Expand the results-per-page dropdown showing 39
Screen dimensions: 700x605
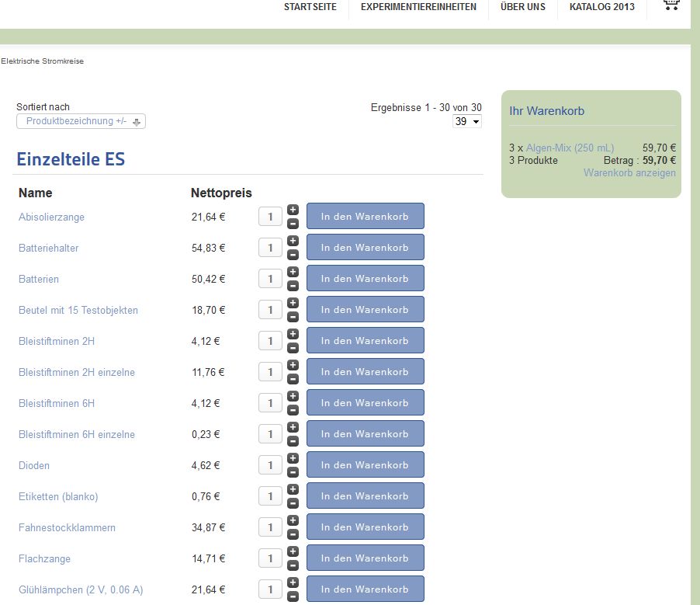(467, 122)
